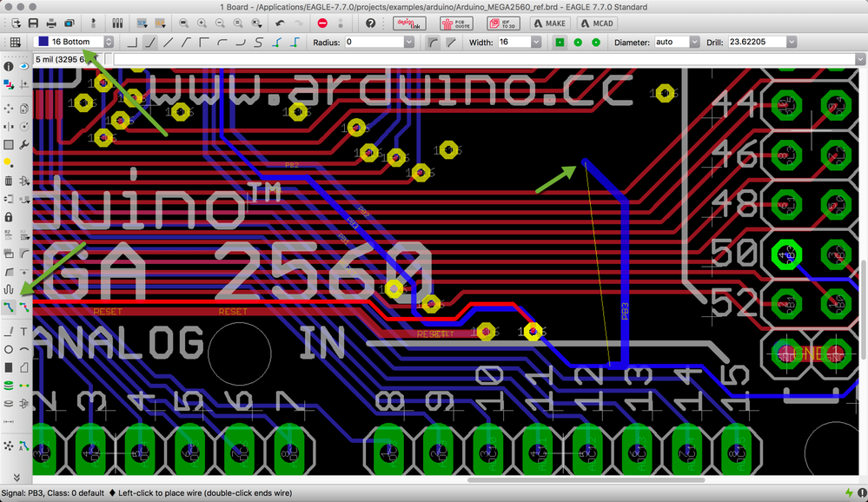
Task: Select the Group tool
Action: point(9,144)
